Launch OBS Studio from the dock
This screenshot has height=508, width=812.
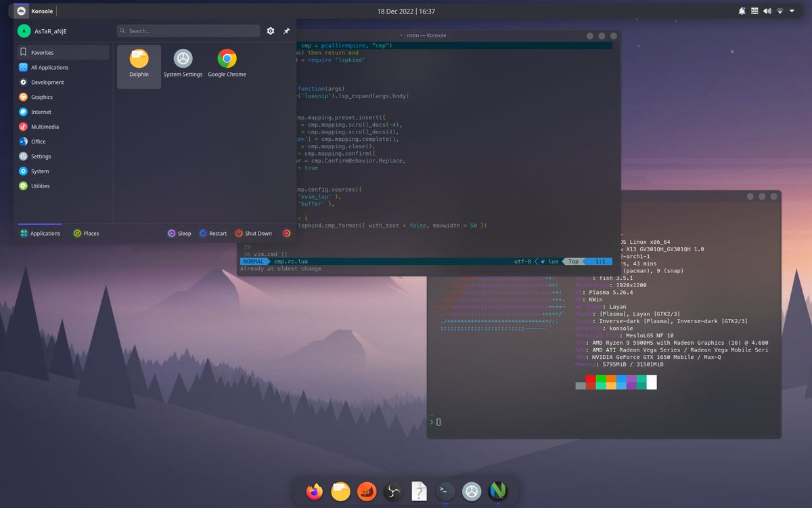click(392, 491)
